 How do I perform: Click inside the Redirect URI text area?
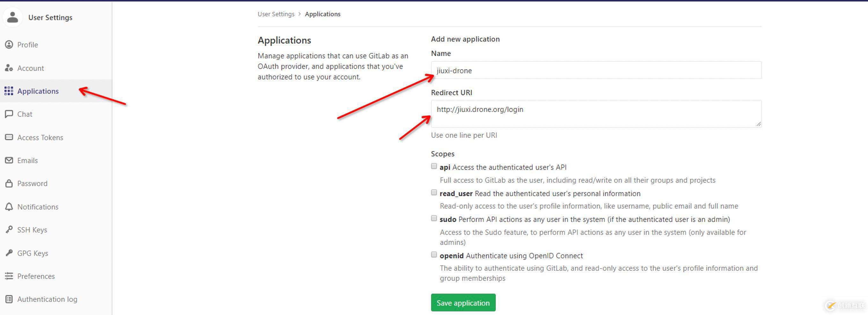pos(596,114)
